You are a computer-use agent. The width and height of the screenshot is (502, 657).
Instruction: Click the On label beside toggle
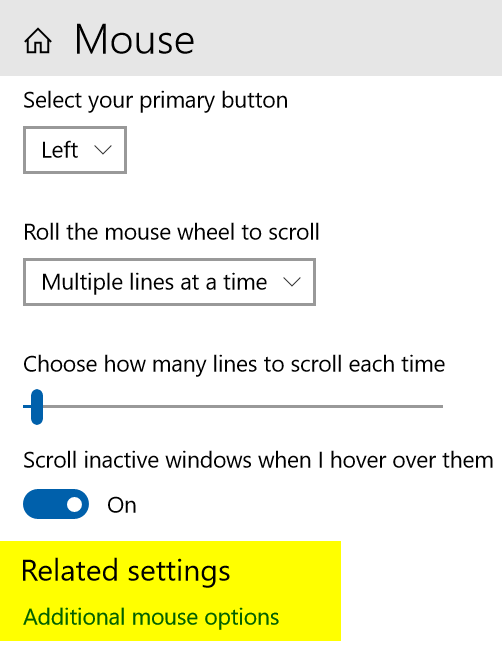coord(122,505)
